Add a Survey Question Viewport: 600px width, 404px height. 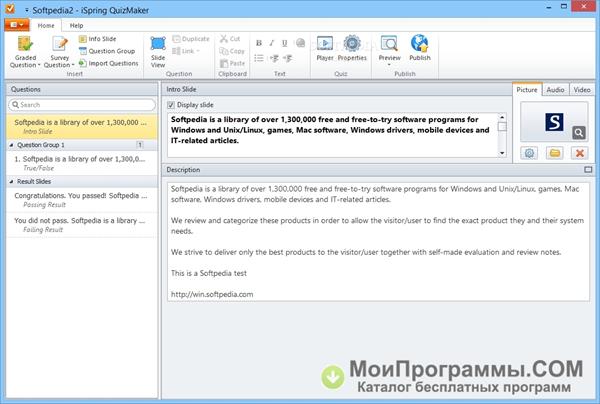pos(59,51)
